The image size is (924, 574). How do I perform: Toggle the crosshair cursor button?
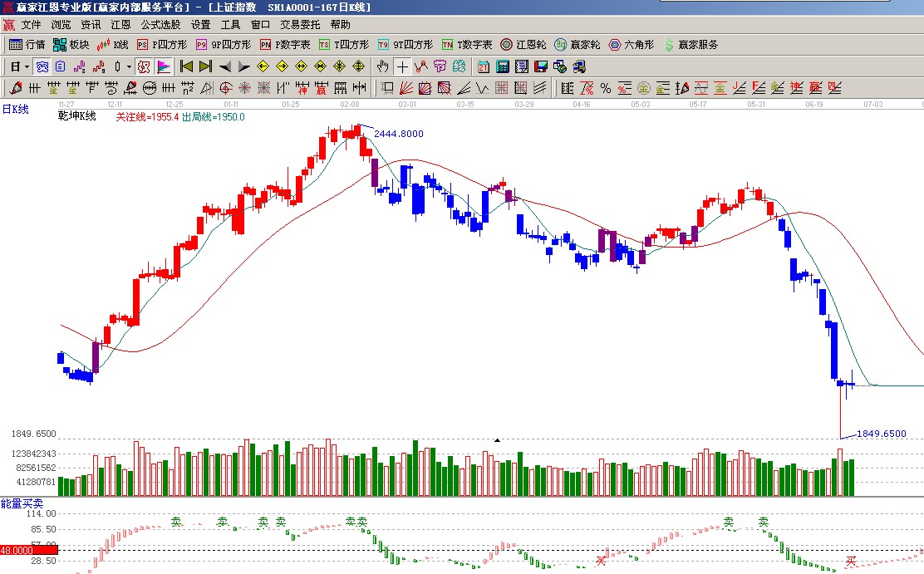click(x=402, y=66)
